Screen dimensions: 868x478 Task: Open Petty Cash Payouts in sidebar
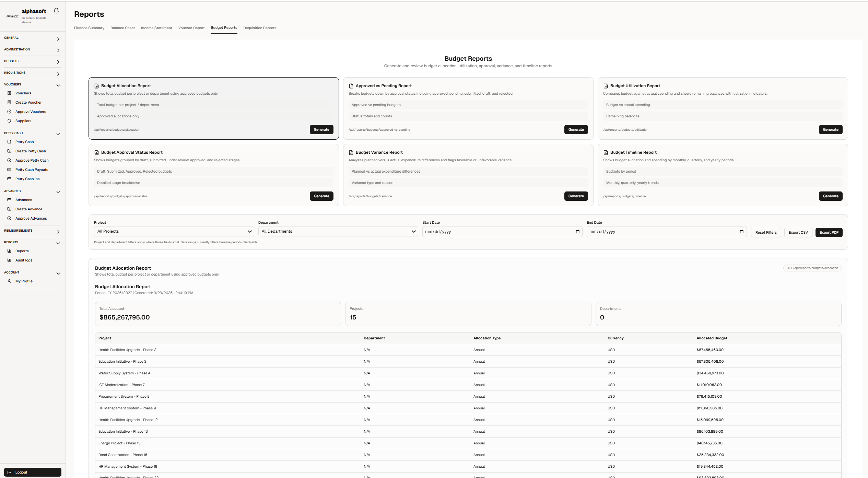pyautogui.click(x=32, y=170)
